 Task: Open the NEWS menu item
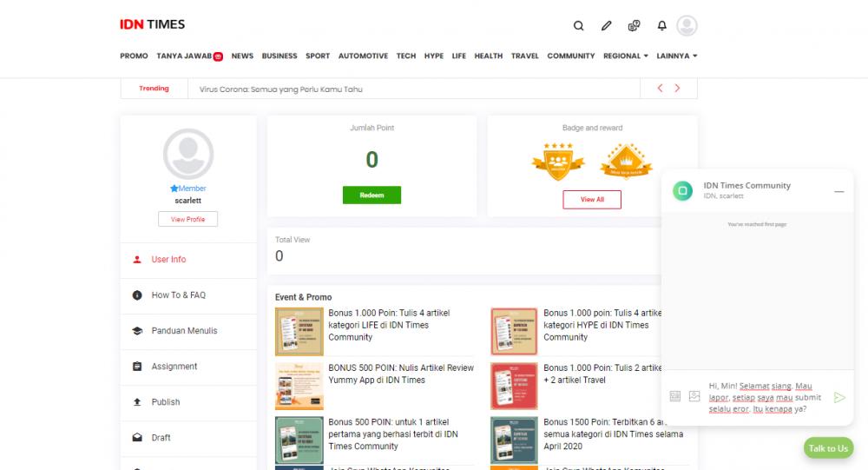(242, 56)
